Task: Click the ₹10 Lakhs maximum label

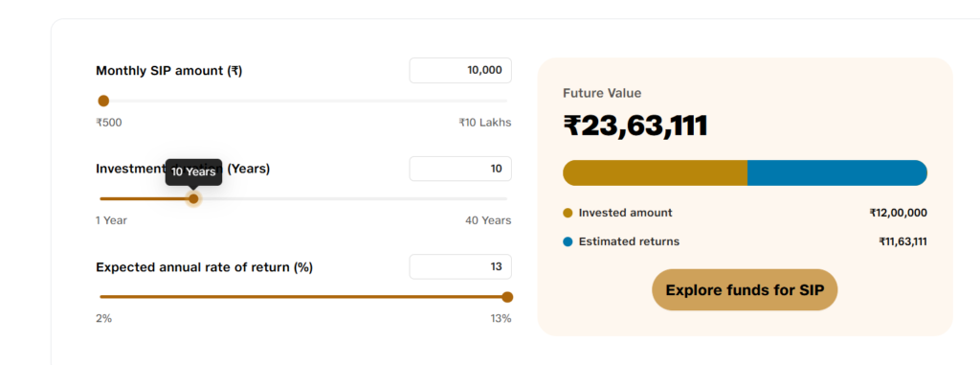Action: (485, 123)
